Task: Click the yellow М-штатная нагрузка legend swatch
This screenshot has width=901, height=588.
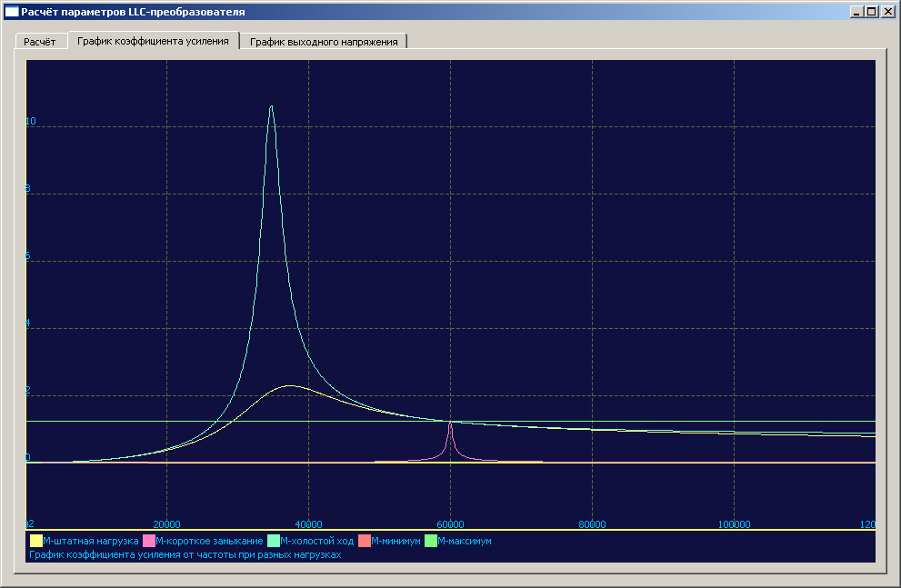Action: pos(35,542)
